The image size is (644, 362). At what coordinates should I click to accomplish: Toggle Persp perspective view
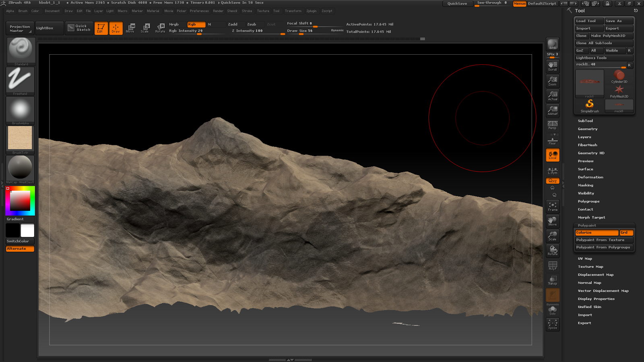coord(552,125)
